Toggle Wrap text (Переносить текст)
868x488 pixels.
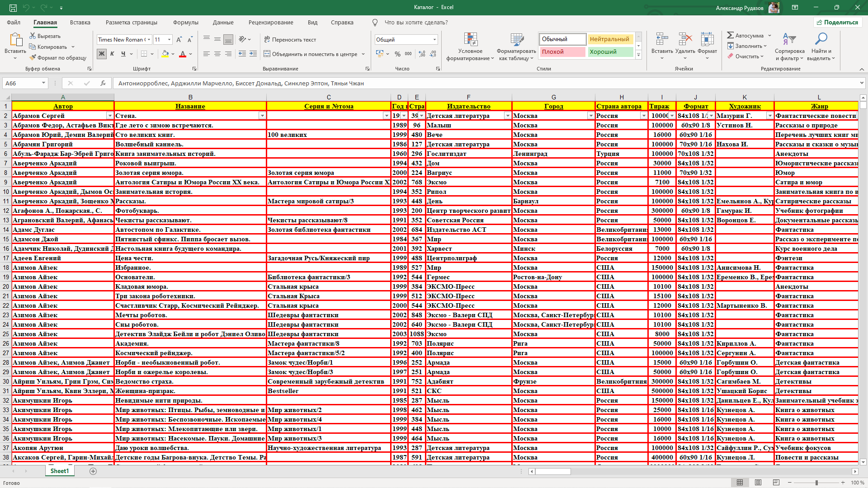[x=290, y=40]
